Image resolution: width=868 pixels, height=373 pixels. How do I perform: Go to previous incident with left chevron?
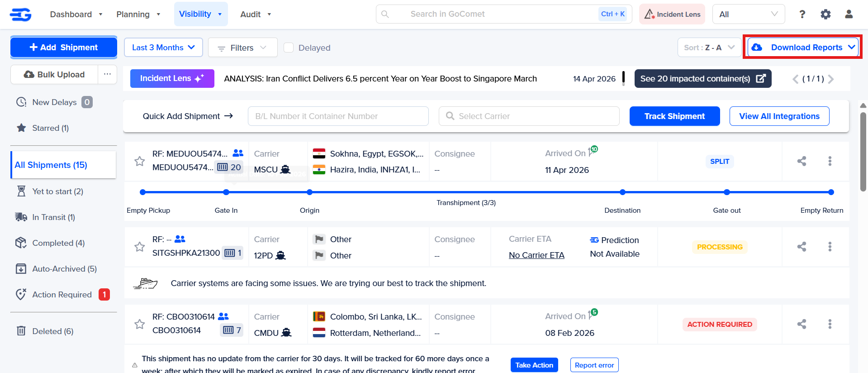click(795, 79)
